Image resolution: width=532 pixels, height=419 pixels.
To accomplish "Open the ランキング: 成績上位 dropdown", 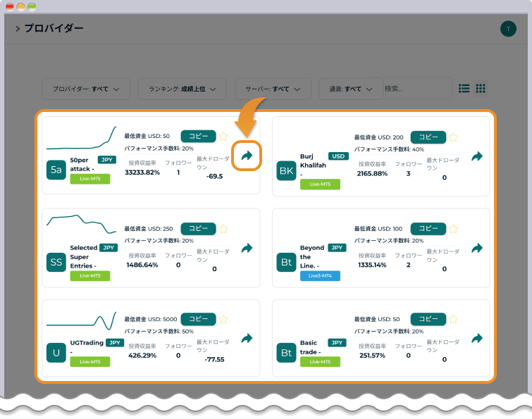I will pos(183,89).
